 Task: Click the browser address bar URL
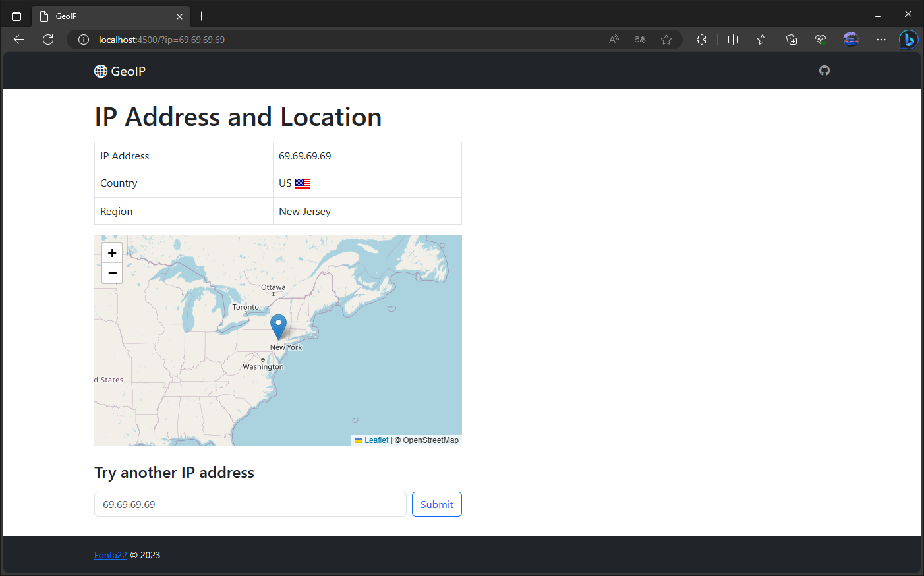(x=161, y=40)
